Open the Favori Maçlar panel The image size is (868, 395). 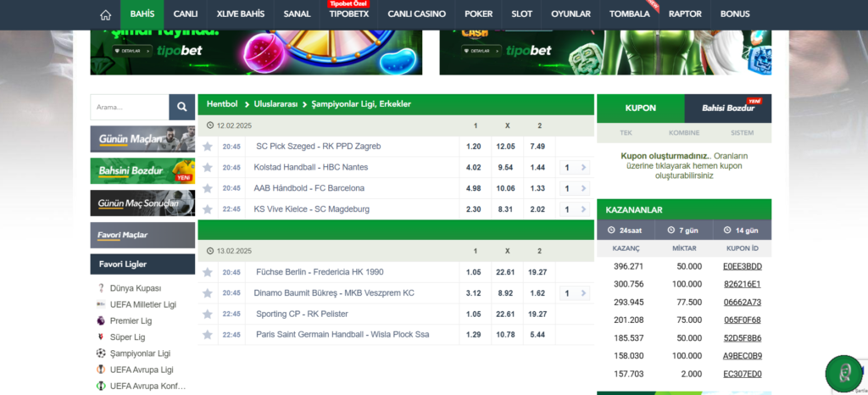(142, 235)
